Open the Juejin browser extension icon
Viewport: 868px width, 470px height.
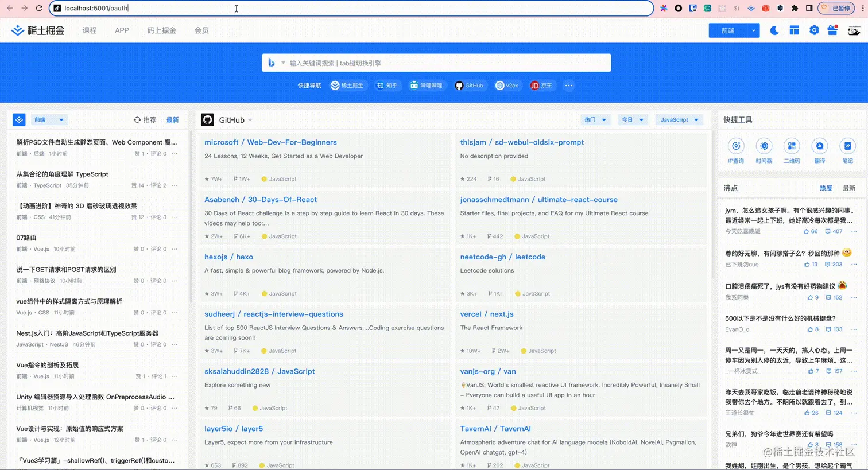[751, 8]
